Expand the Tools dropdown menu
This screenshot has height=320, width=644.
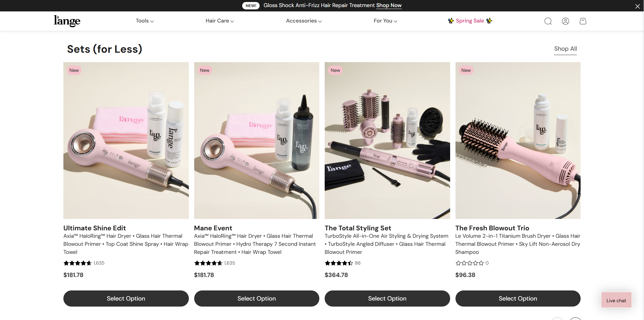pyautogui.click(x=145, y=21)
